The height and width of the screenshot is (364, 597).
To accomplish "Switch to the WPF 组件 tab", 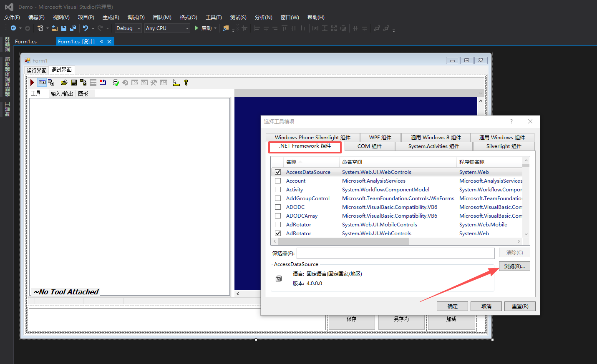I will coord(380,137).
